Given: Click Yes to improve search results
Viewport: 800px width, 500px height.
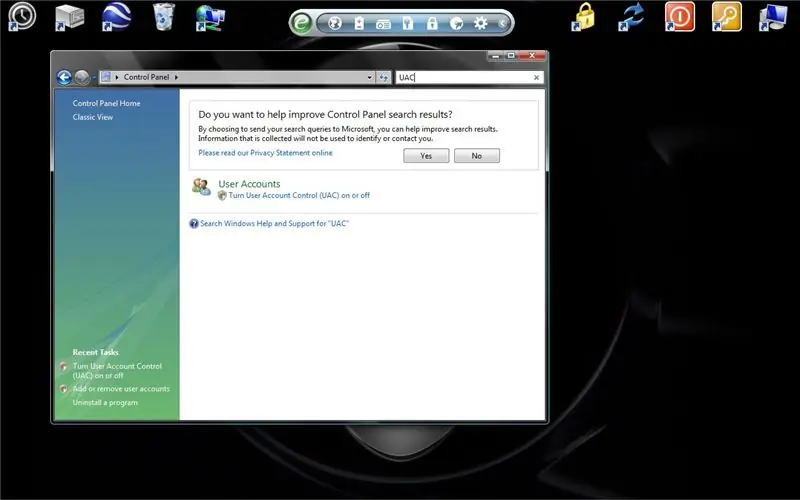Looking at the screenshot, I should pyautogui.click(x=426, y=156).
